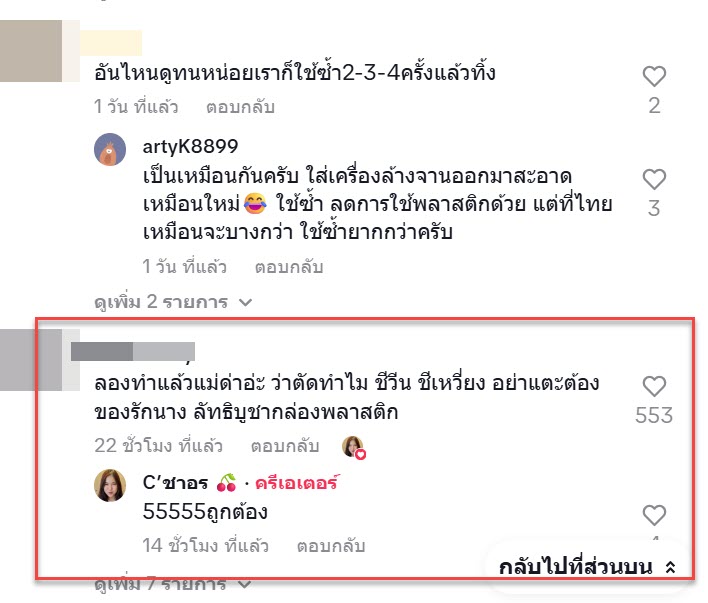
Task: Reply to the comment from 22 hours ago
Action: coord(285,446)
